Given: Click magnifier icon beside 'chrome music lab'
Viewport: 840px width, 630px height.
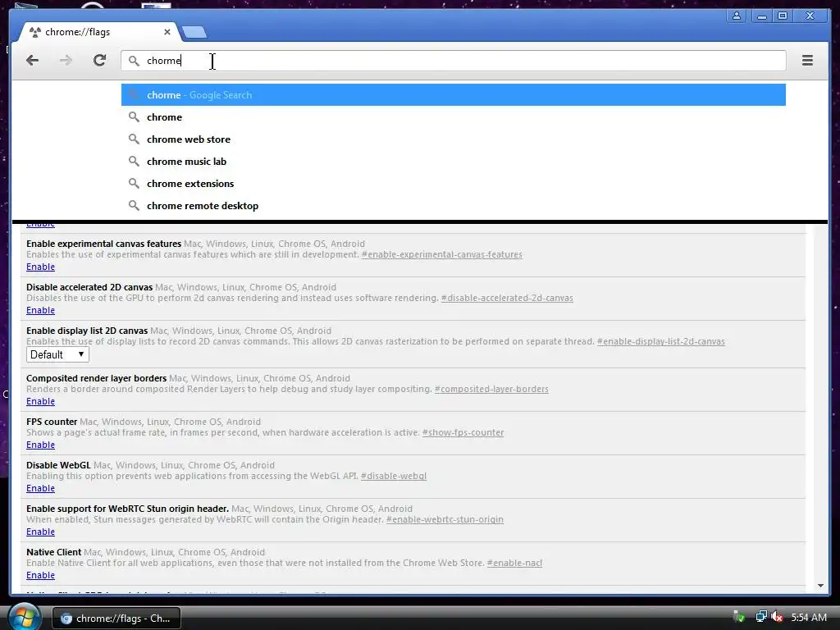Looking at the screenshot, I should click(x=134, y=162).
